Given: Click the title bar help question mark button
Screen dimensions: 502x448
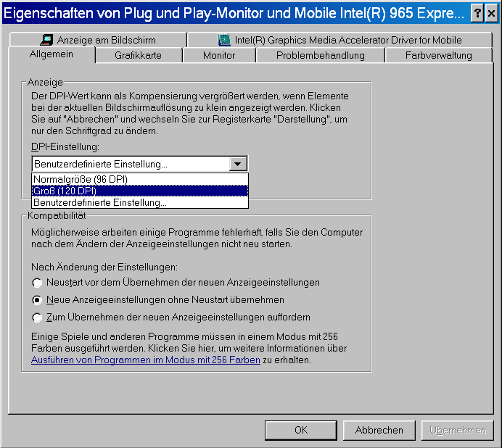Looking at the screenshot, I should tap(477, 13).
